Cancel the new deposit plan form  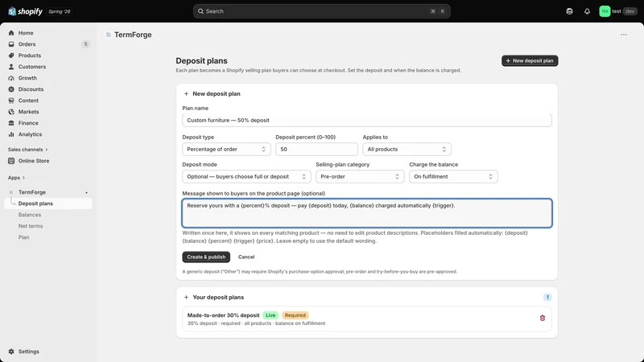(246, 257)
